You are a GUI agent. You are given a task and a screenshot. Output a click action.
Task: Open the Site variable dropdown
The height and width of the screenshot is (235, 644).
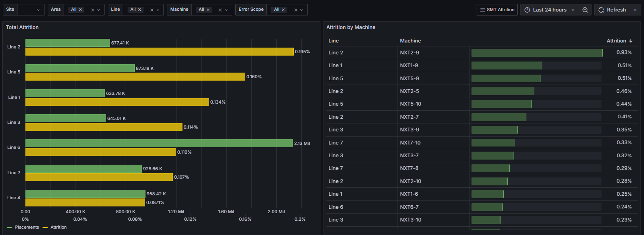tap(31, 10)
